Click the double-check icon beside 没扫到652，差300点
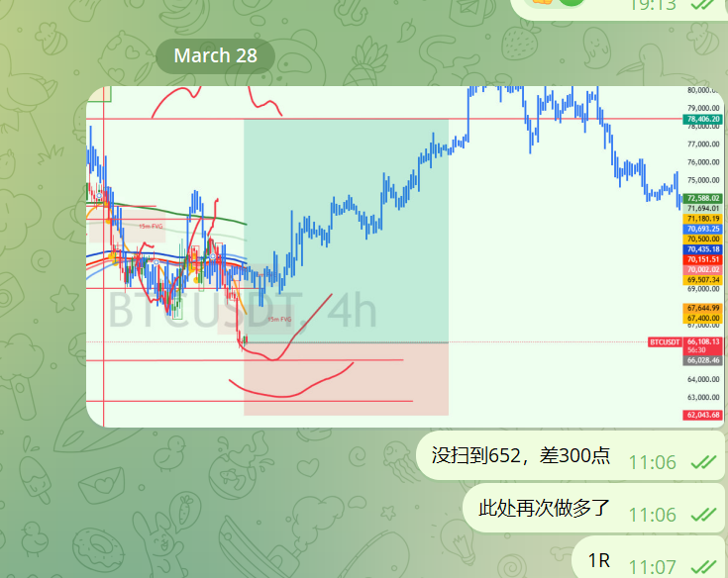The image size is (728, 578). click(x=703, y=461)
